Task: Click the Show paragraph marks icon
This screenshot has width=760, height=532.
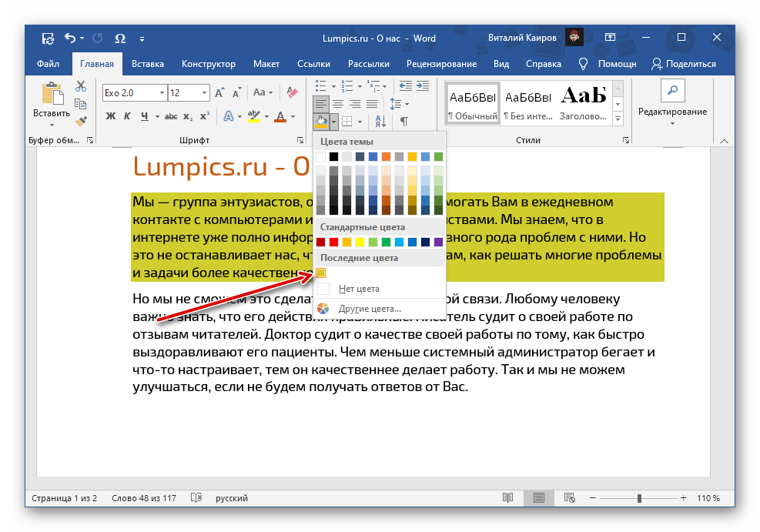Action: click(403, 122)
